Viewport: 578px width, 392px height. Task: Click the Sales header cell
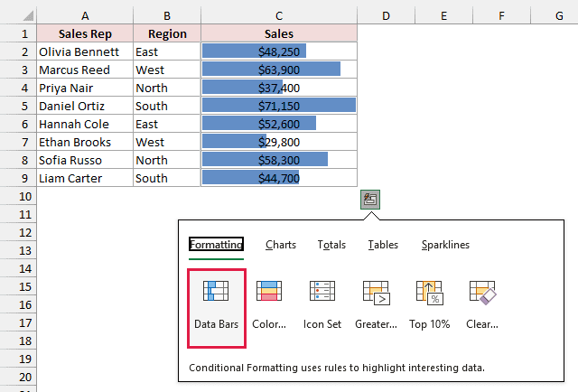pos(279,33)
